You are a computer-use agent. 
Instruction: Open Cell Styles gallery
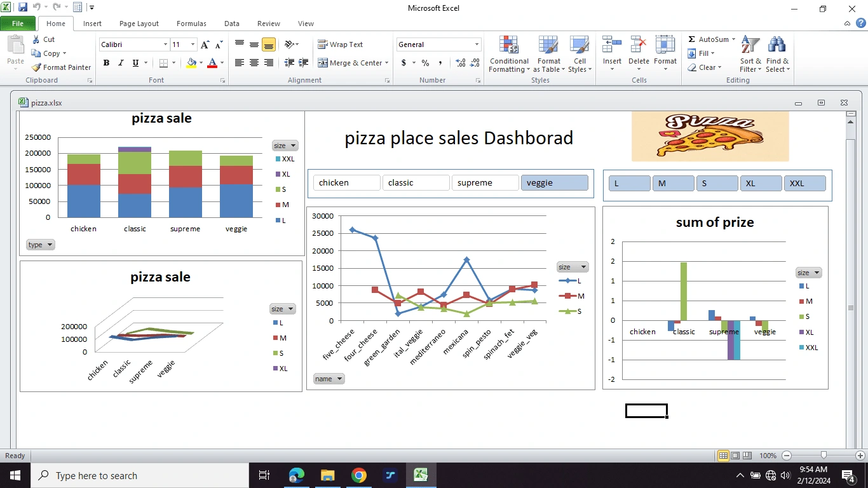(580, 55)
